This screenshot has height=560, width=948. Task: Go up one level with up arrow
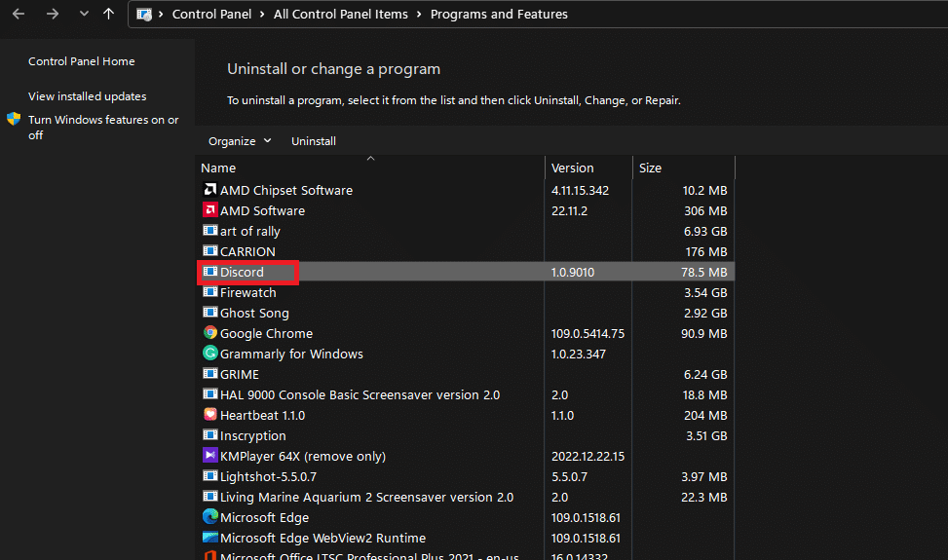coord(108,14)
